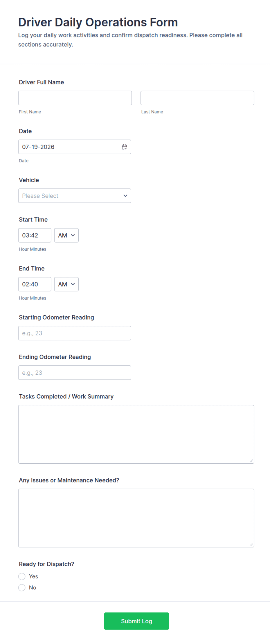Click the resize grip of Tasks Completed textarea
This screenshot has width=270, height=644.
(251, 460)
